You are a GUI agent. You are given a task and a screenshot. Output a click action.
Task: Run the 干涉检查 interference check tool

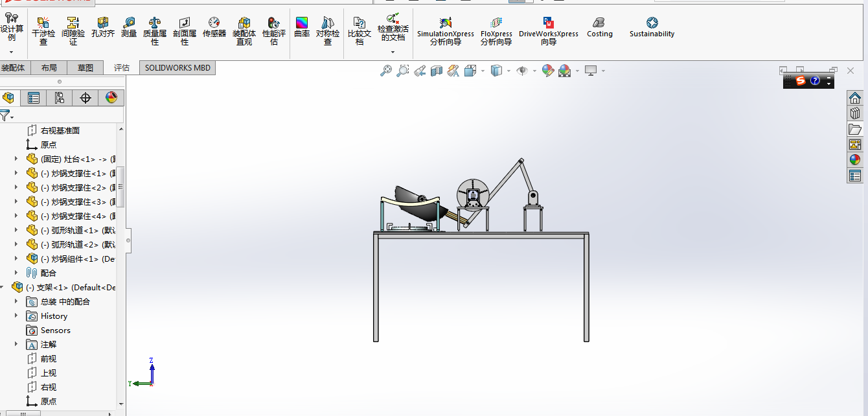click(43, 32)
